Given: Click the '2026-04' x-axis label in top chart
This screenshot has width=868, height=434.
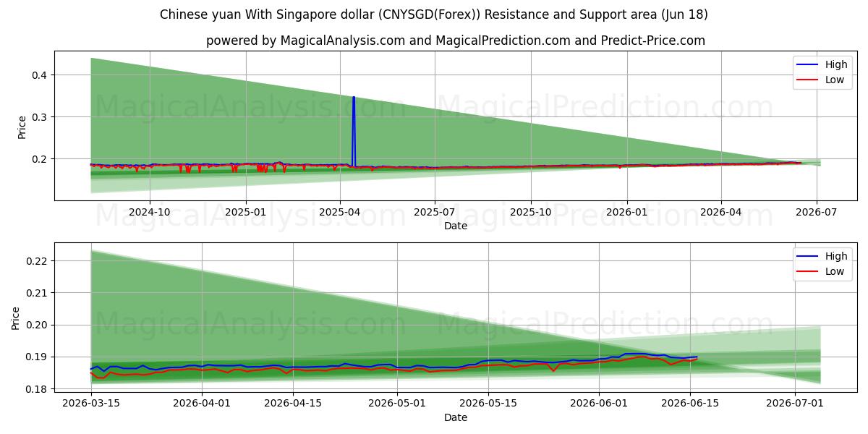Looking at the screenshot, I should click(720, 213).
